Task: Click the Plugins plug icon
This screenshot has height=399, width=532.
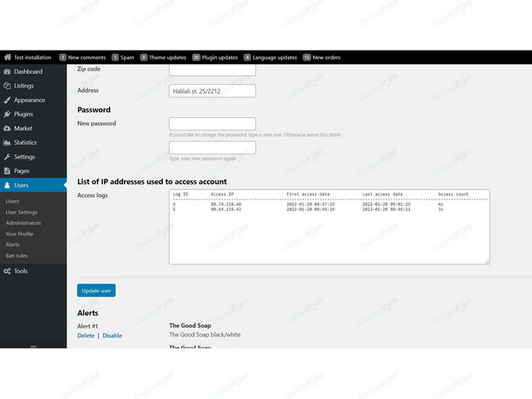Action: coord(7,114)
